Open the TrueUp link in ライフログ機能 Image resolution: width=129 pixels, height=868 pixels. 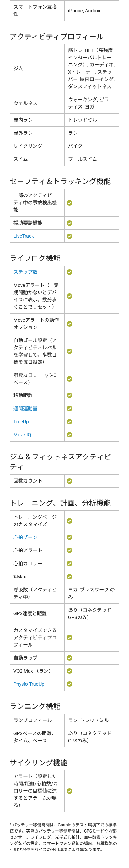coord(21,422)
